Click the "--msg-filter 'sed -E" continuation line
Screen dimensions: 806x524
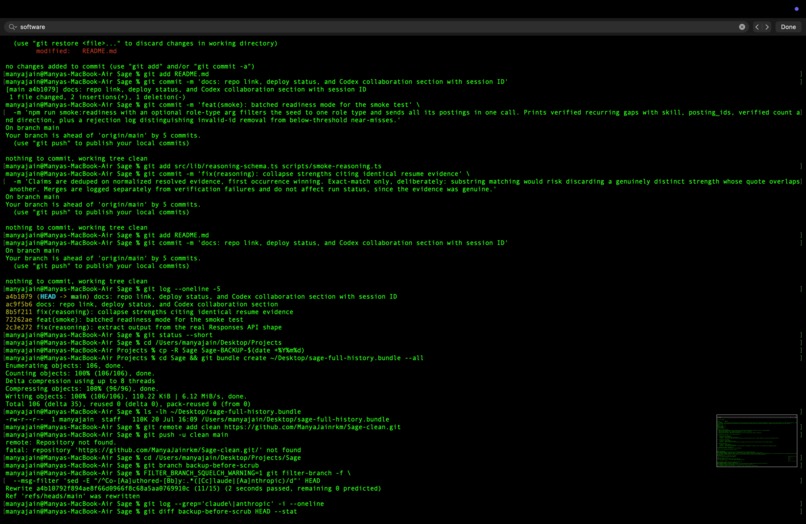pyautogui.click(x=167, y=481)
